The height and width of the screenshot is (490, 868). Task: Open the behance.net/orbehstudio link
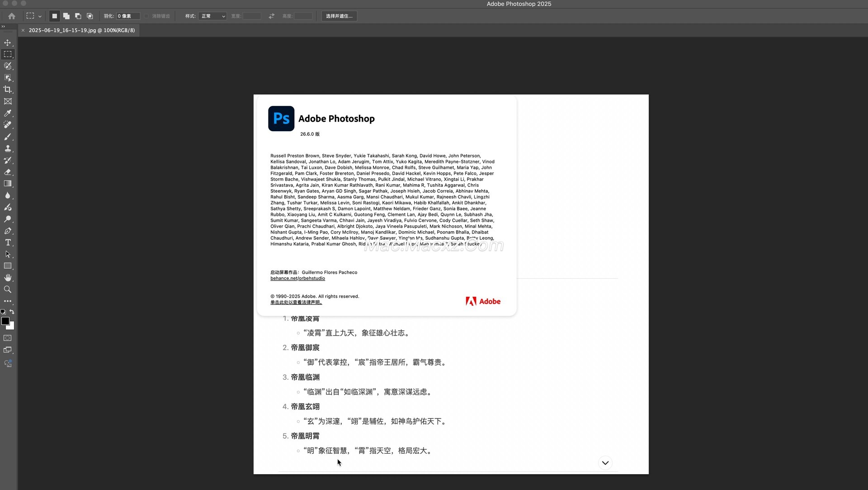pyautogui.click(x=297, y=279)
